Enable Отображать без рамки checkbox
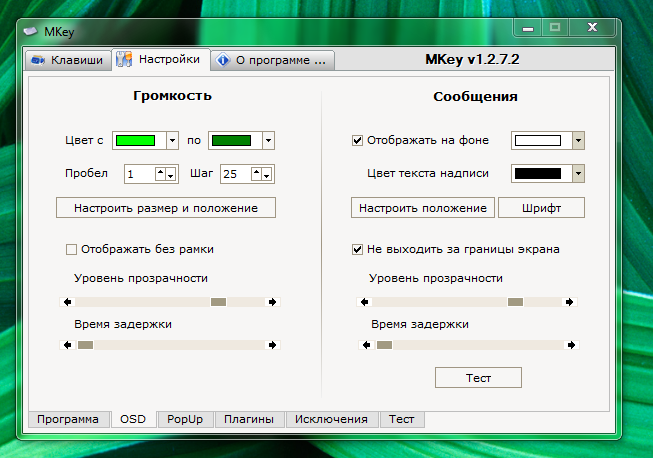 [x=71, y=249]
